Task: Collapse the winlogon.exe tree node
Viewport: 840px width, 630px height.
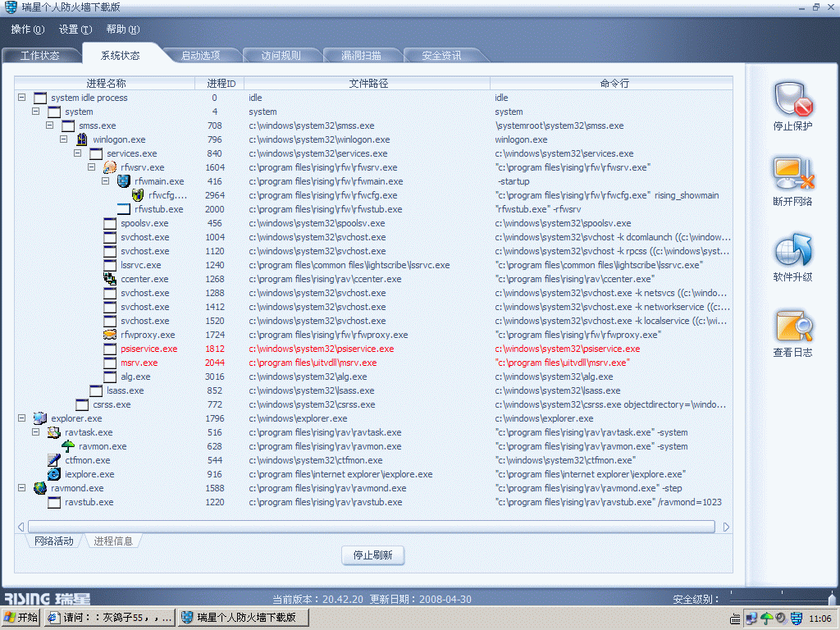Action: coord(64,139)
